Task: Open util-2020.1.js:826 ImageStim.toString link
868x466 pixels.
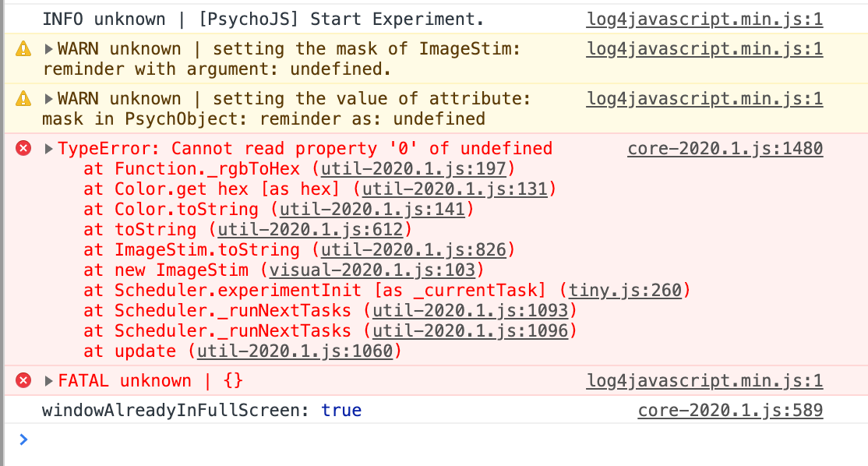Action: tap(413, 249)
